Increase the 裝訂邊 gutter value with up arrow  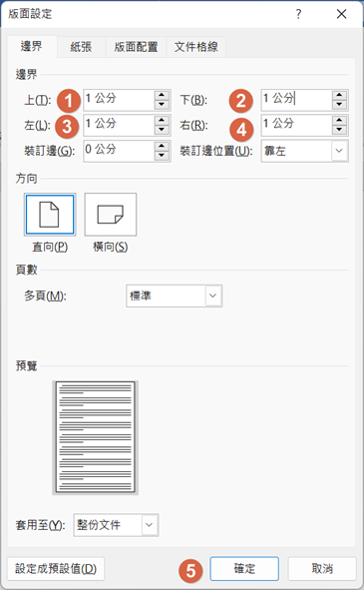click(x=162, y=146)
